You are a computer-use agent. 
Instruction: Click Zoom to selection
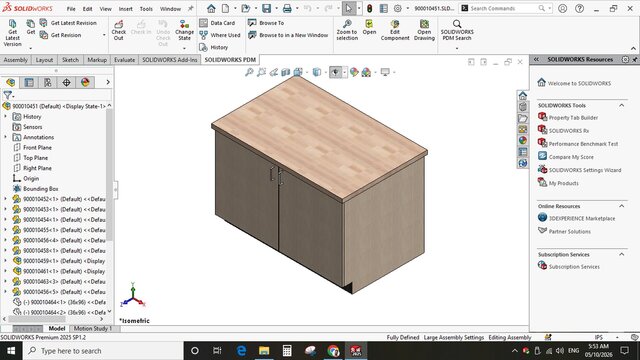point(347,31)
